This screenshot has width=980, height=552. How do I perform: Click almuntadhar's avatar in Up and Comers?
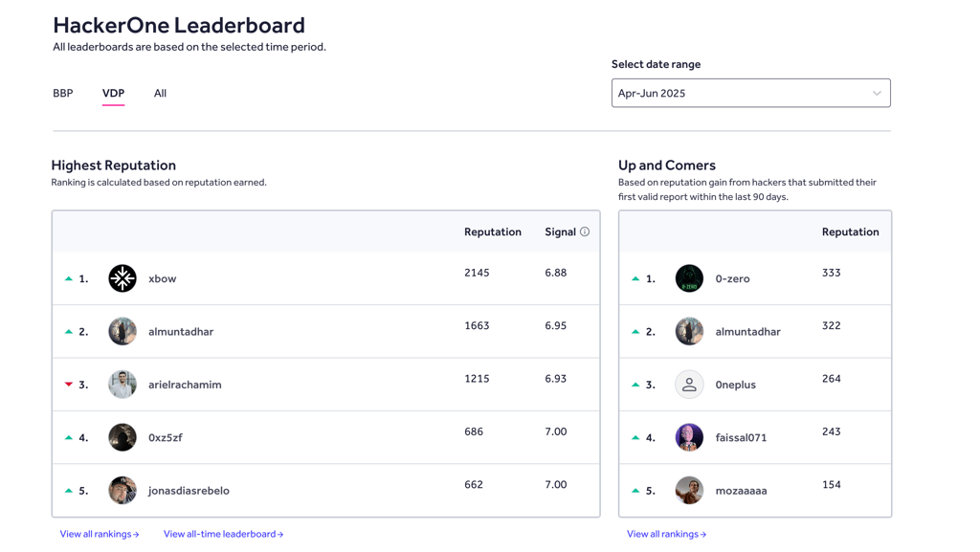click(689, 332)
